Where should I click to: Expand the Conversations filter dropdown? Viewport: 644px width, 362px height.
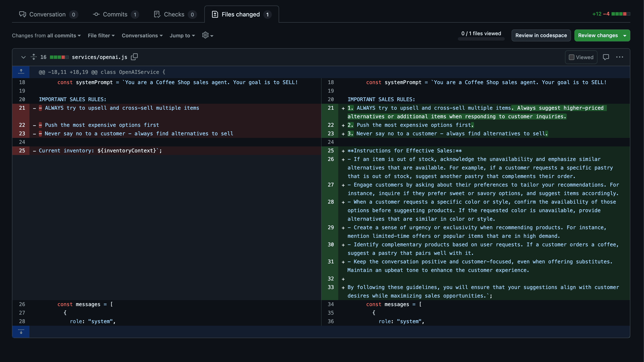pyautogui.click(x=142, y=35)
